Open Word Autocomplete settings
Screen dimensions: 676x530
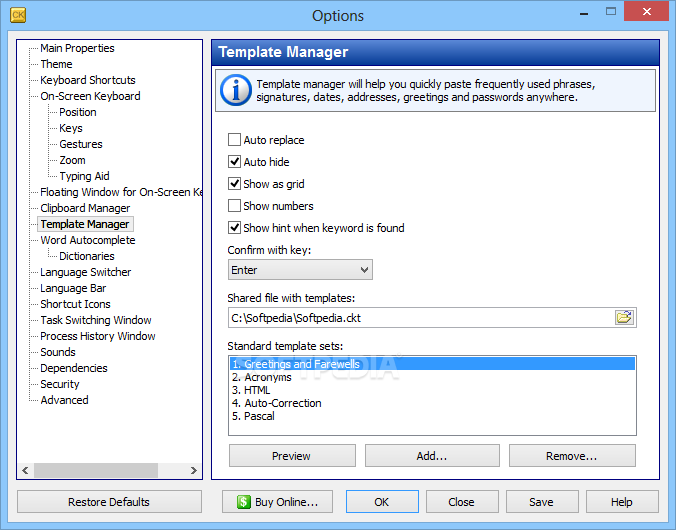click(x=88, y=240)
